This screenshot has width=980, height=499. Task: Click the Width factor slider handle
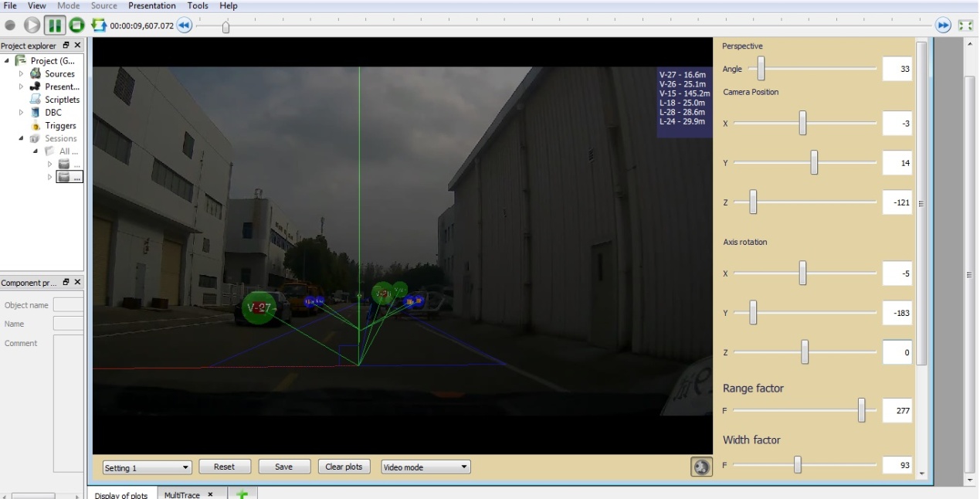point(798,464)
